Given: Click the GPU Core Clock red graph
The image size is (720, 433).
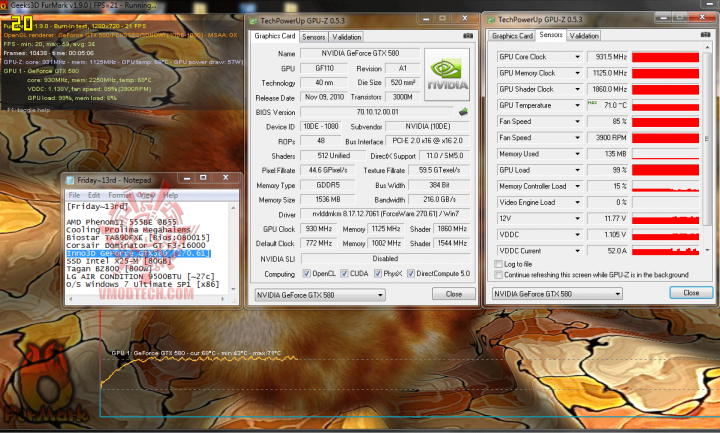Looking at the screenshot, I should (x=665, y=57).
